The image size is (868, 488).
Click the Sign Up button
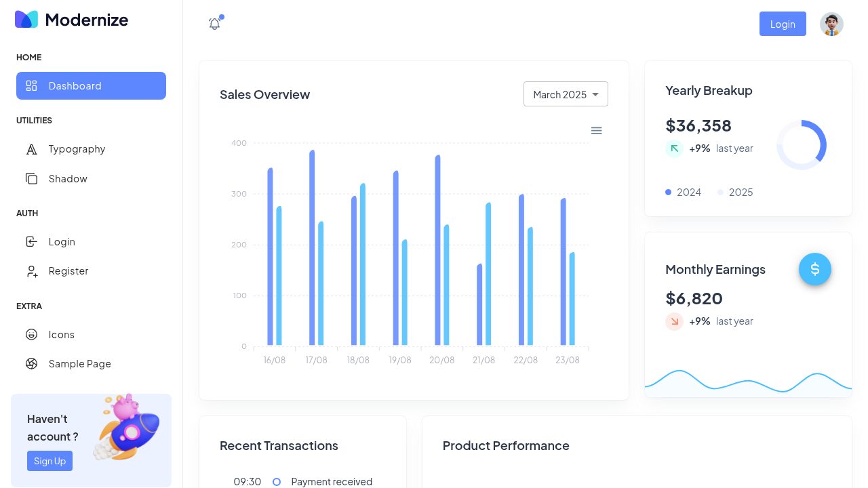click(x=50, y=461)
